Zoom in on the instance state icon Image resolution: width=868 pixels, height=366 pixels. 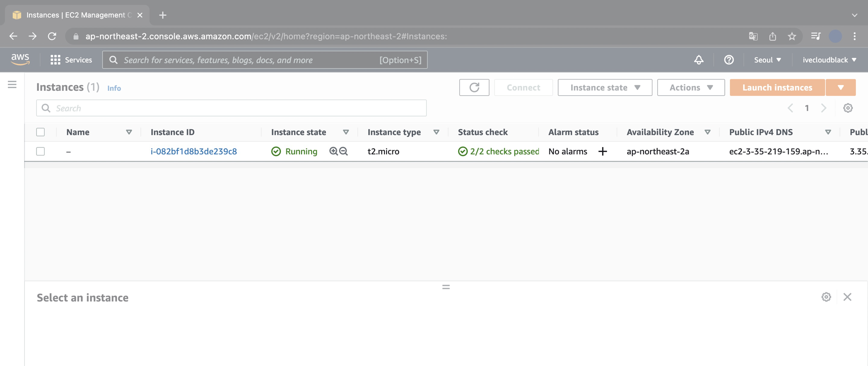pos(334,151)
